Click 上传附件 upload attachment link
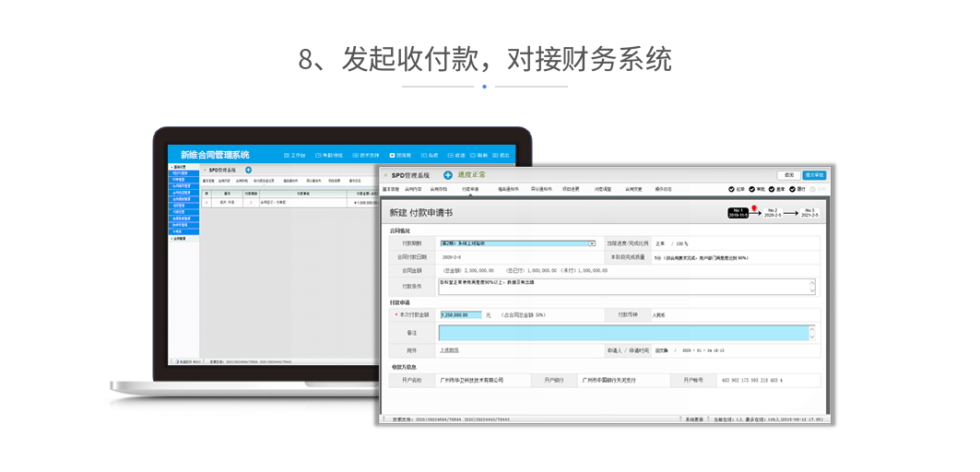The width and height of the screenshot is (980, 472). click(x=449, y=350)
